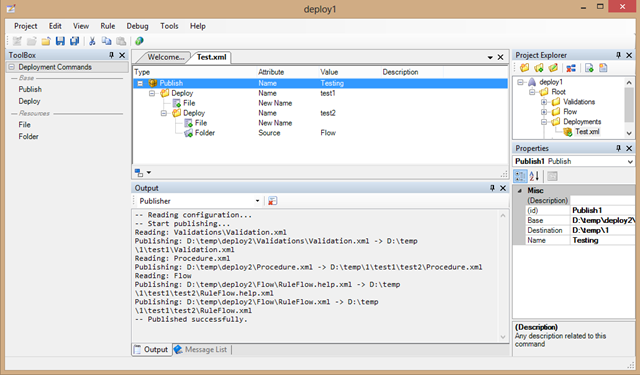Collapse the Deployment Commands group
This screenshot has width=640, height=375.
pos(11,67)
